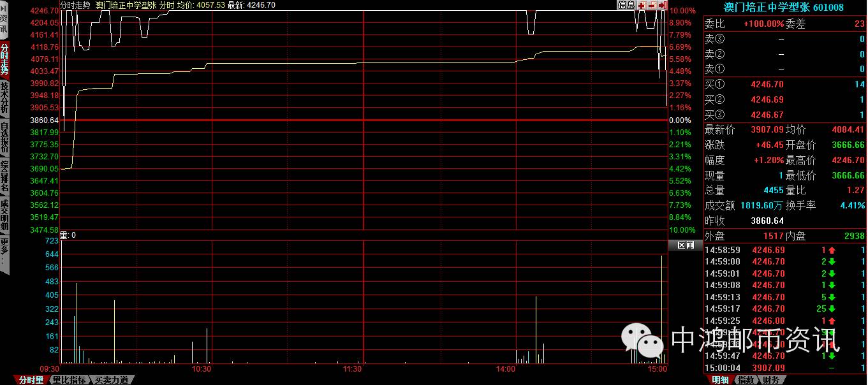
Task: Click the 10:30 time axis label
Action: (201, 369)
